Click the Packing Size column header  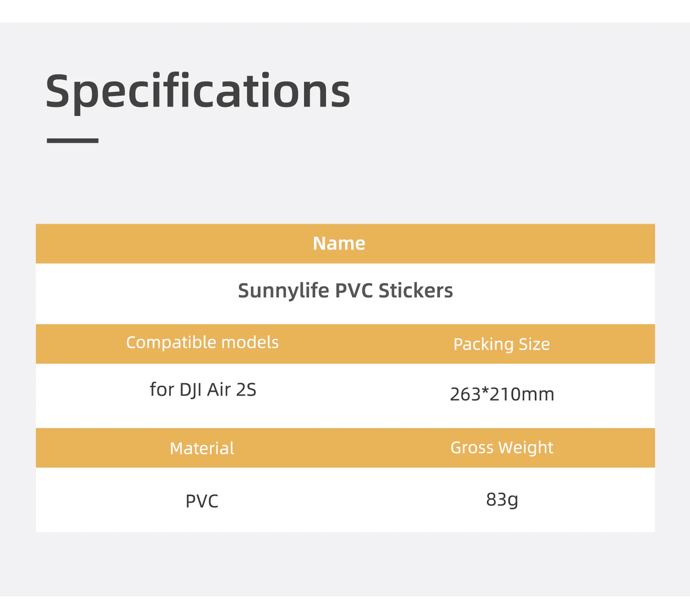point(502,344)
